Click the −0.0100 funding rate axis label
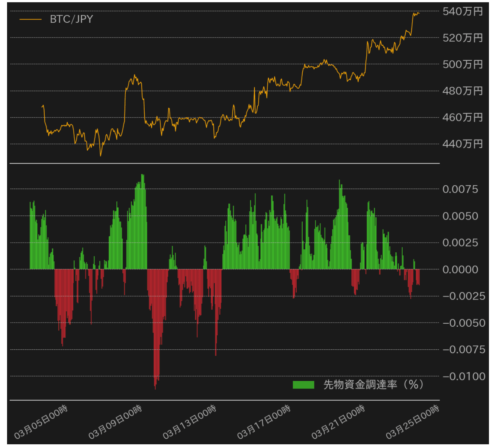This screenshot has height=448, width=496. pyautogui.click(x=464, y=377)
